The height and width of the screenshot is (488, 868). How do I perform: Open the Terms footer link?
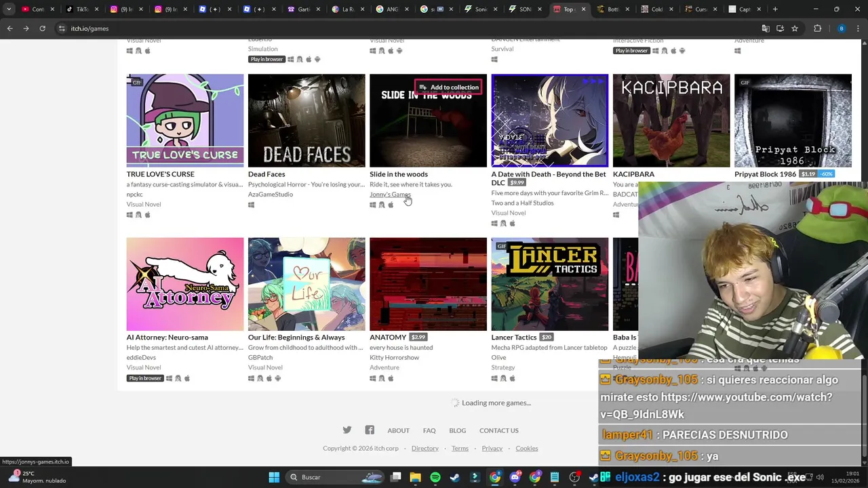[x=460, y=448]
